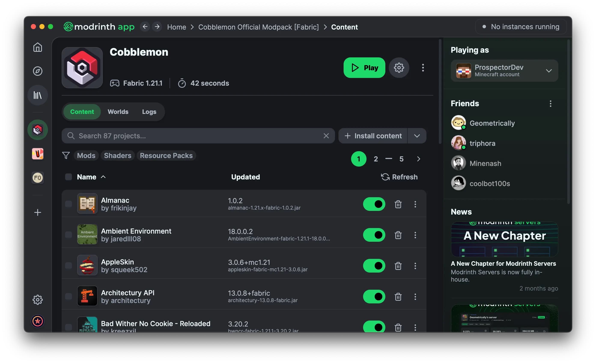Open the FO instance in sidebar

37,178
